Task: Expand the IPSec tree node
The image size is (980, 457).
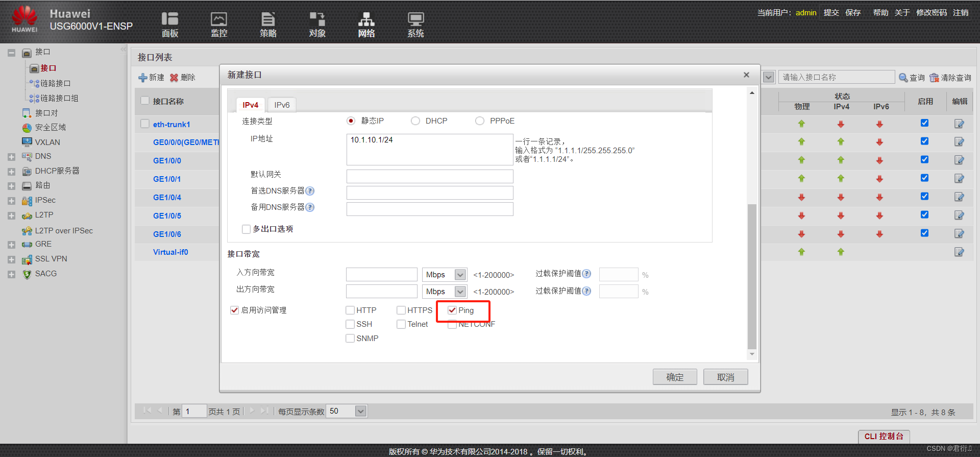Action: point(11,201)
